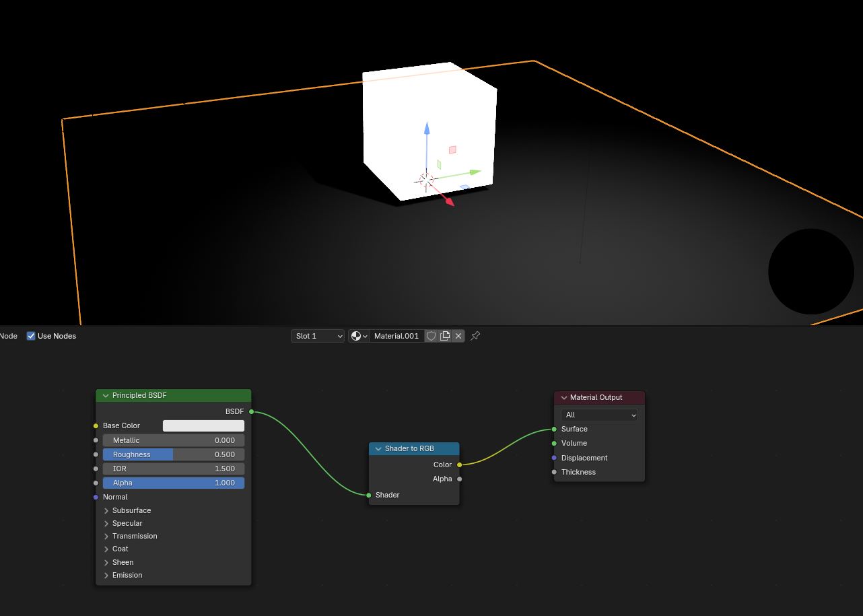Open the Slot 1 dropdown
This screenshot has width=863, height=616.
pyautogui.click(x=318, y=336)
